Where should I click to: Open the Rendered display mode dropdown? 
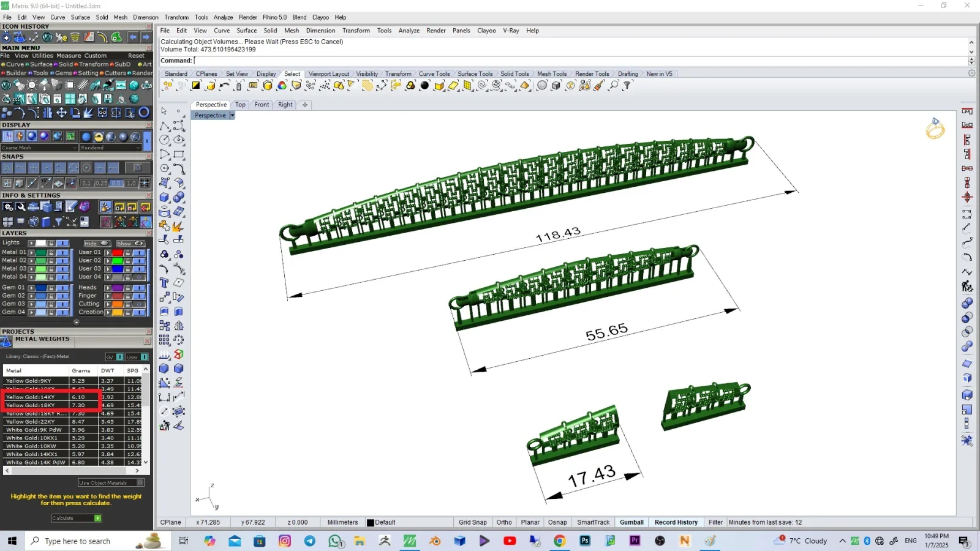112,148
